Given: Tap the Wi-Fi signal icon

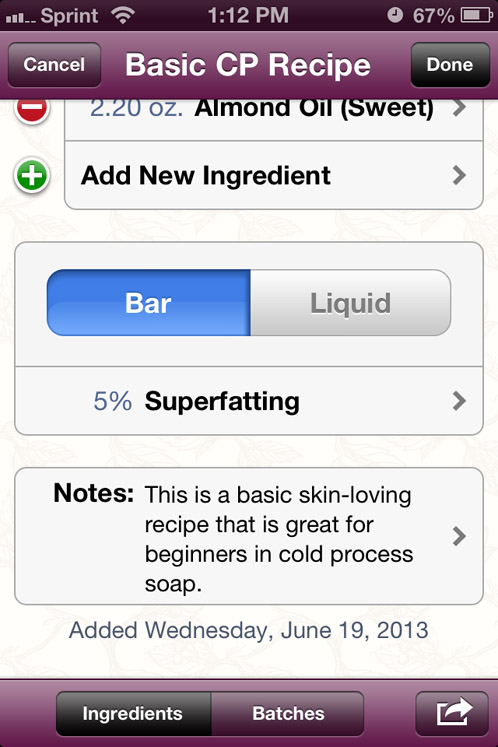Looking at the screenshot, I should pyautogui.click(x=123, y=15).
